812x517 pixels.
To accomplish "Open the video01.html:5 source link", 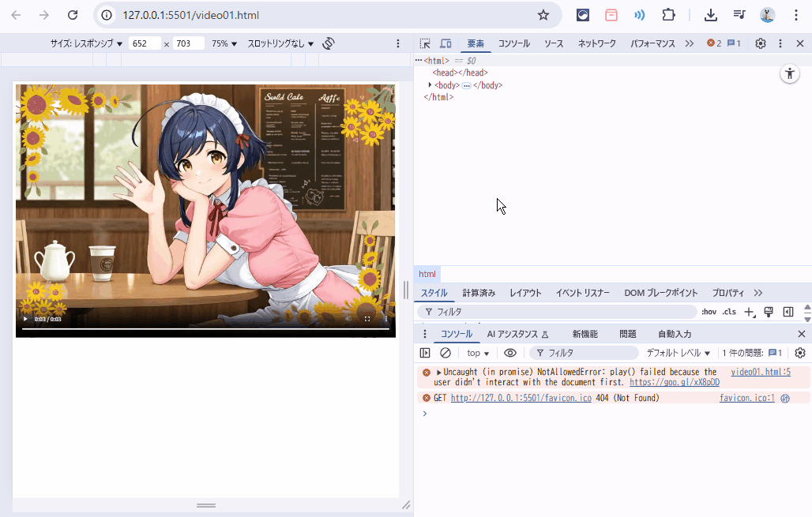I will [x=760, y=372].
